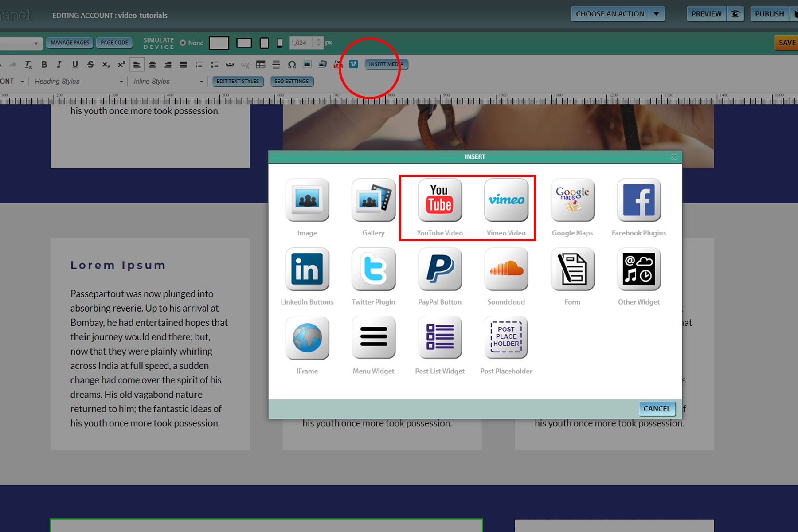Open Manage Pages
Screen dimensions: 798x532
click(70, 43)
